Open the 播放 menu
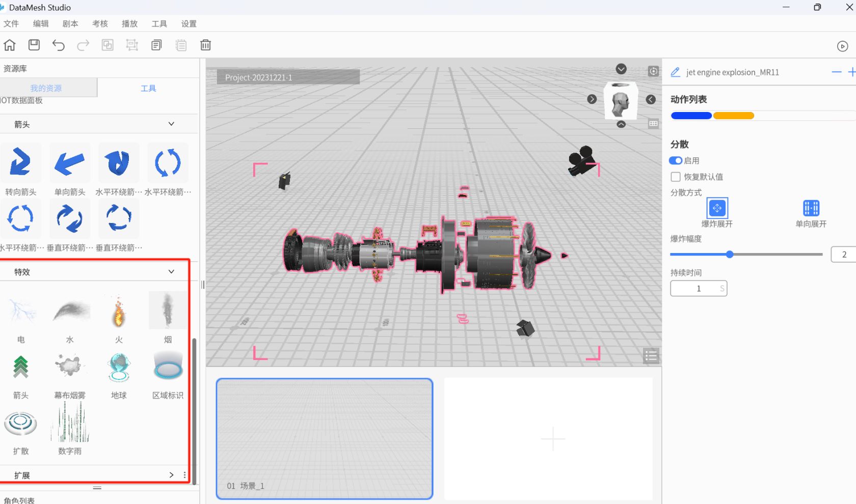The width and height of the screenshot is (856, 504). 129,23
